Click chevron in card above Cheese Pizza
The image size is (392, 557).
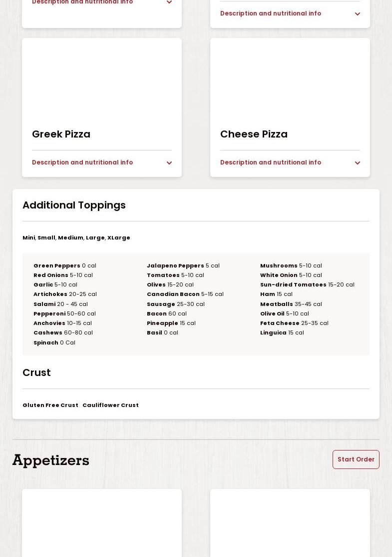coord(357,14)
